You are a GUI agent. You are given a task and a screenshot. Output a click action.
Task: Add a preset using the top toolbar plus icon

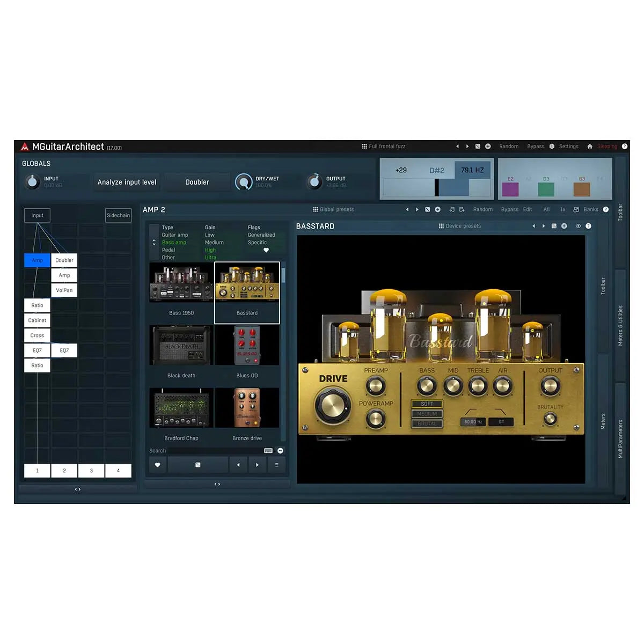coord(488,147)
